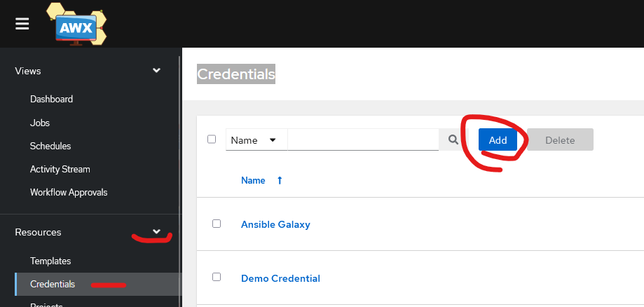Viewport: 644px width, 307px height.
Task: Check the Ansible Galaxy row checkbox
Action: 217,224
